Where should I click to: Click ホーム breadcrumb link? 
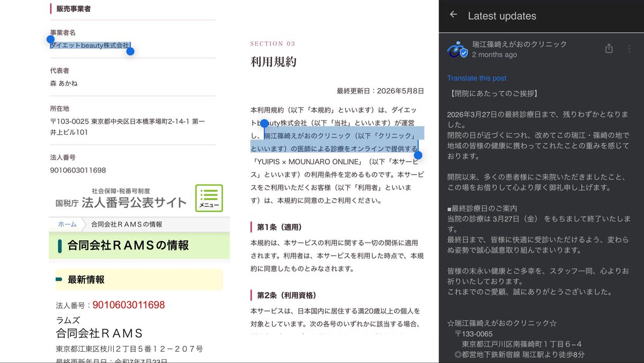coord(67,224)
